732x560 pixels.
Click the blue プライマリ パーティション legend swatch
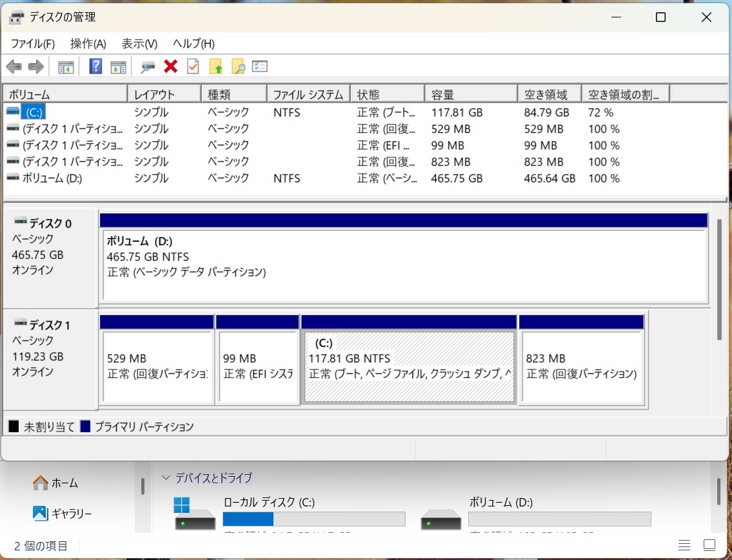click(85, 426)
